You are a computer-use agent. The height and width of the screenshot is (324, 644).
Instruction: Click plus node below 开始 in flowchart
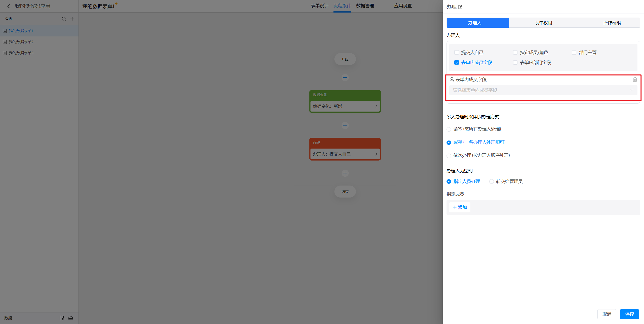pyautogui.click(x=345, y=78)
